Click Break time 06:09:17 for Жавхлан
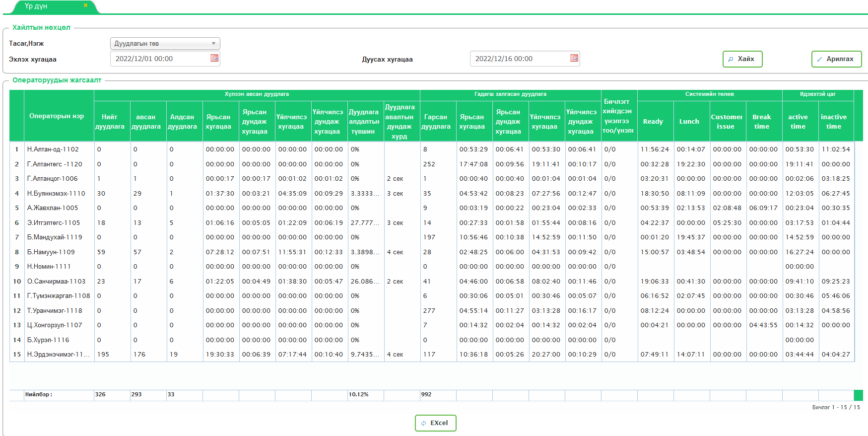 [x=763, y=208]
